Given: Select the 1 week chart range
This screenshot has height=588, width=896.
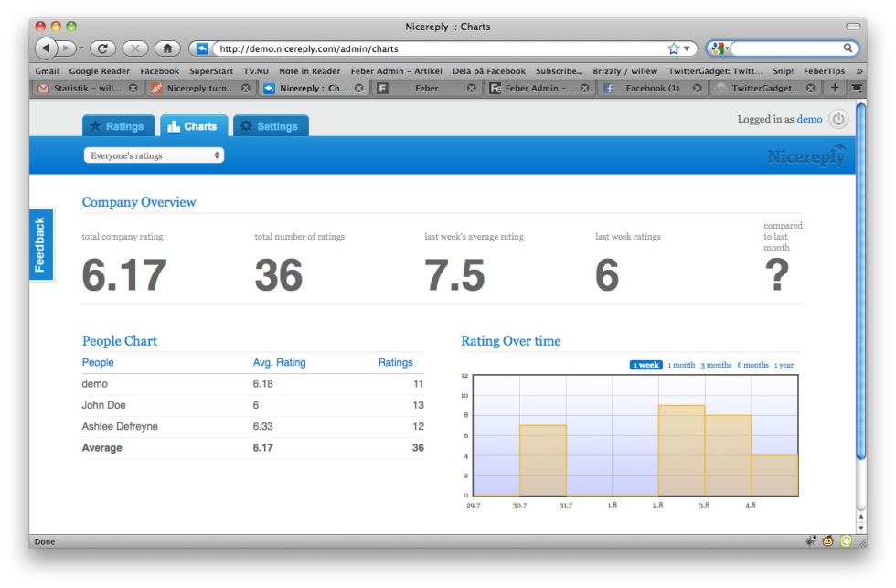Looking at the screenshot, I should [645, 365].
